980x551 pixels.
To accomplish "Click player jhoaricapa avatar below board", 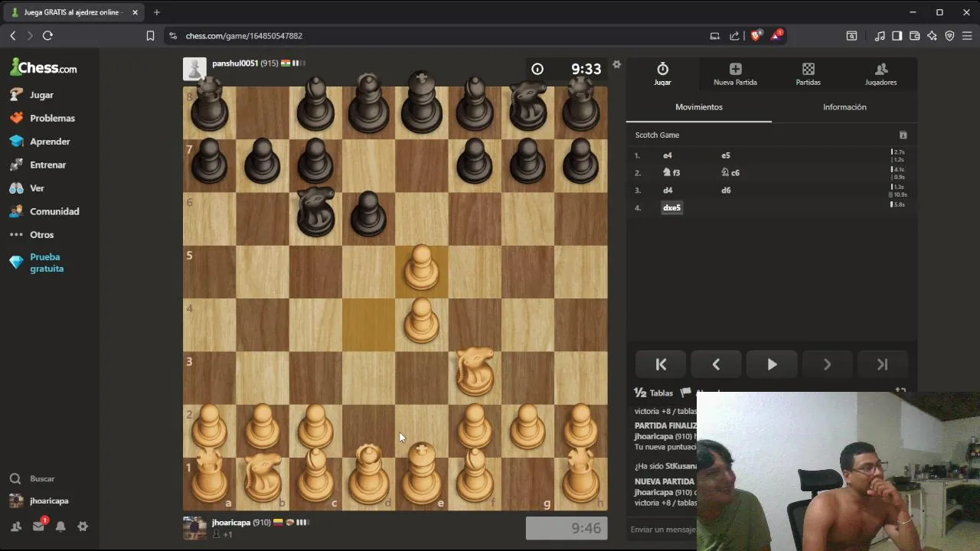I will (194, 528).
